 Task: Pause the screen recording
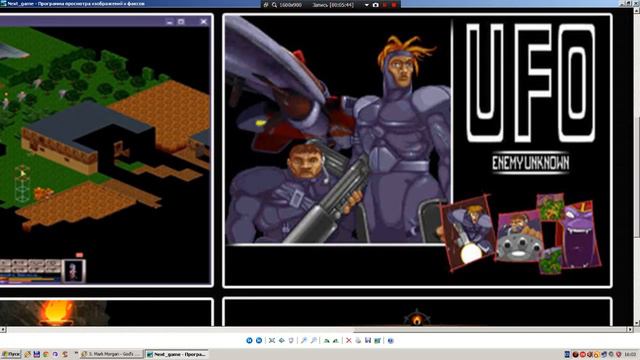click(x=385, y=5)
